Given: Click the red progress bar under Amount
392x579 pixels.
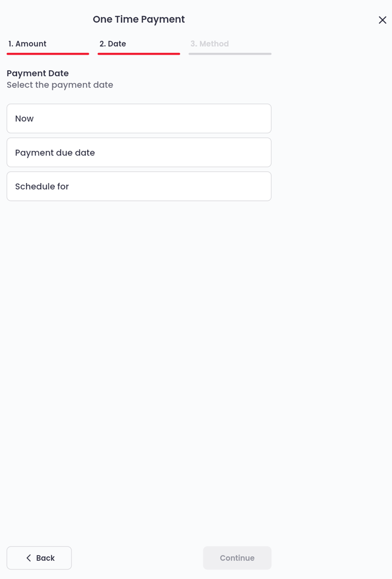Looking at the screenshot, I should point(48,54).
